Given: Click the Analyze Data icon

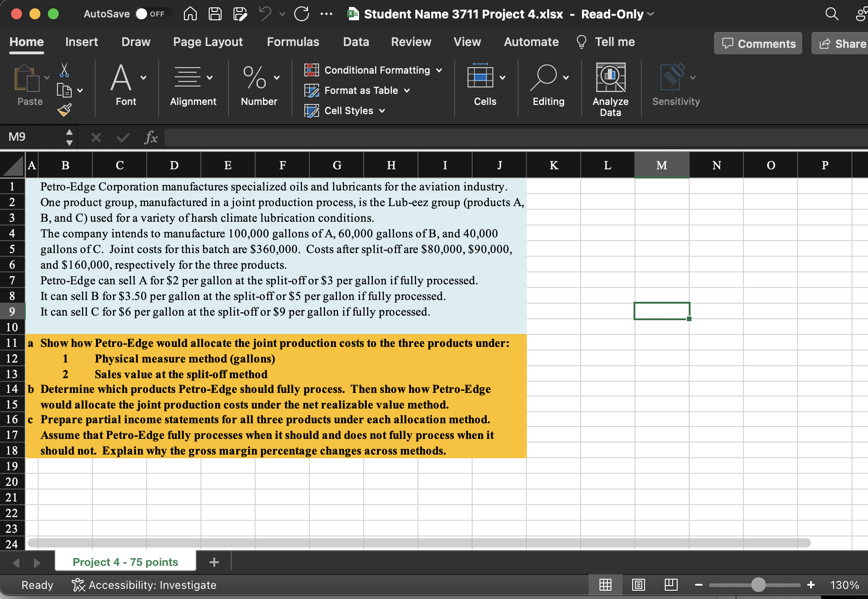Looking at the screenshot, I should [611, 77].
